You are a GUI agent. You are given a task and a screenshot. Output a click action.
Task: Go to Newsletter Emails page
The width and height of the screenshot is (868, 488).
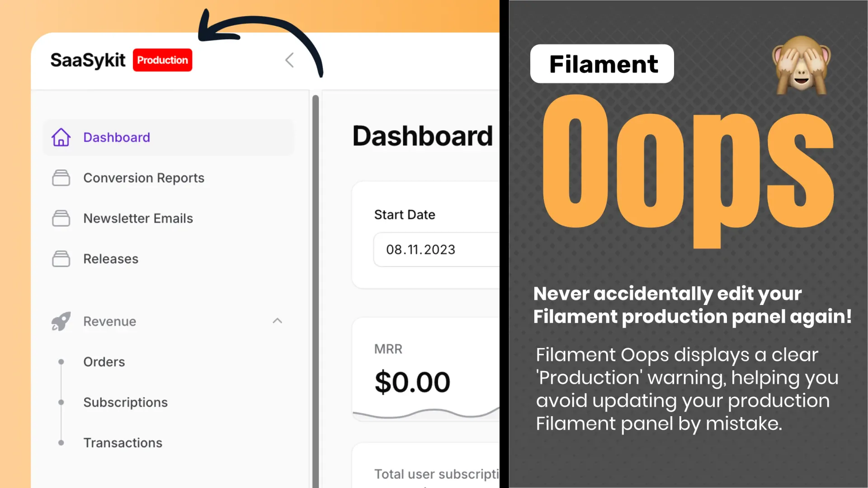(x=138, y=218)
